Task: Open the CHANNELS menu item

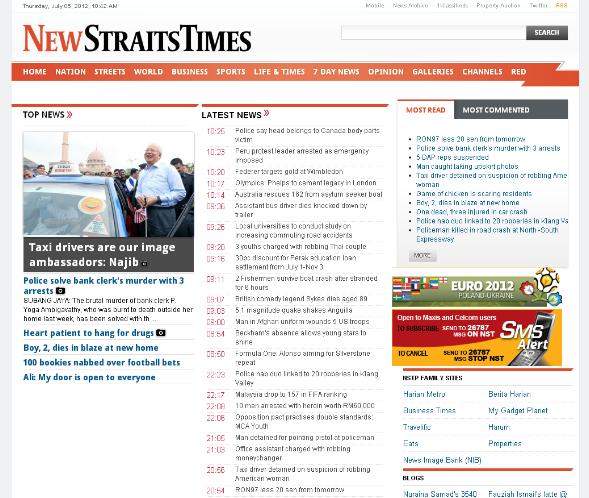Action: (x=482, y=72)
